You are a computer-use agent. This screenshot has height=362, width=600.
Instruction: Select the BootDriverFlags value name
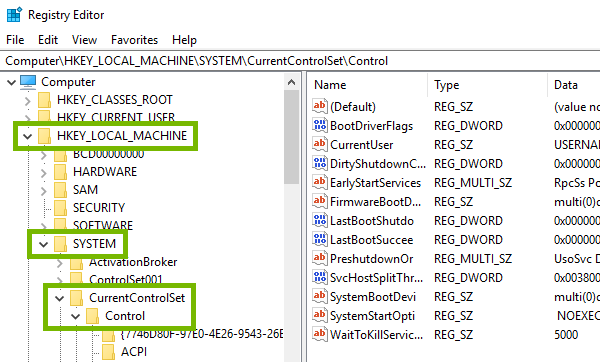pyautogui.click(x=372, y=126)
